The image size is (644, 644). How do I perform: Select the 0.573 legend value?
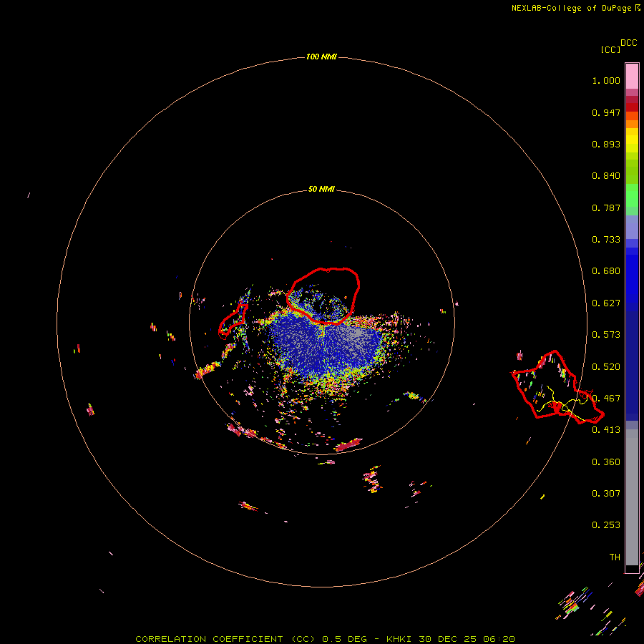[606, 335]
